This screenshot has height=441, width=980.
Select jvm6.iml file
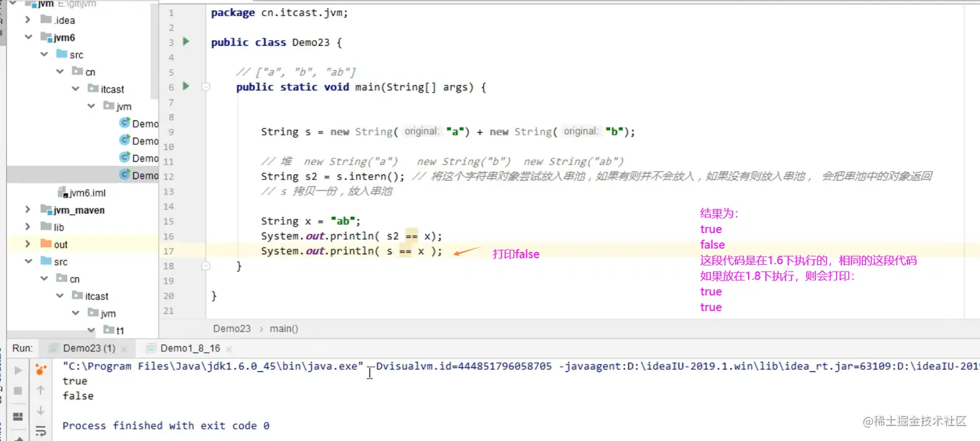(81, 192)
